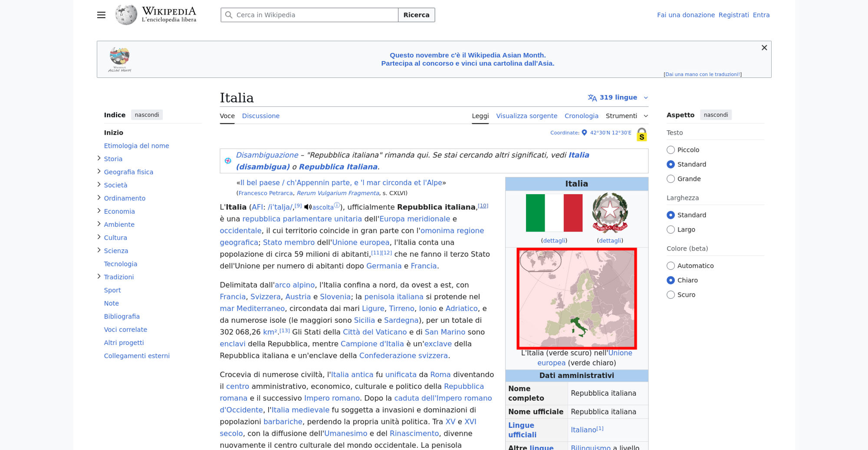Enable Largo page width

pos(671,229)
